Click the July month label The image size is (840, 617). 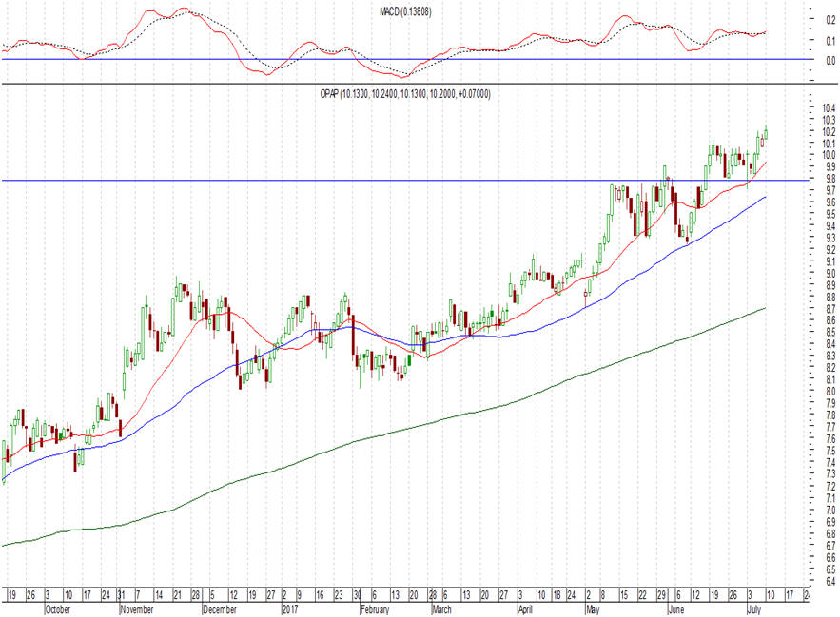pyautogui.click(x=753, y=609)
